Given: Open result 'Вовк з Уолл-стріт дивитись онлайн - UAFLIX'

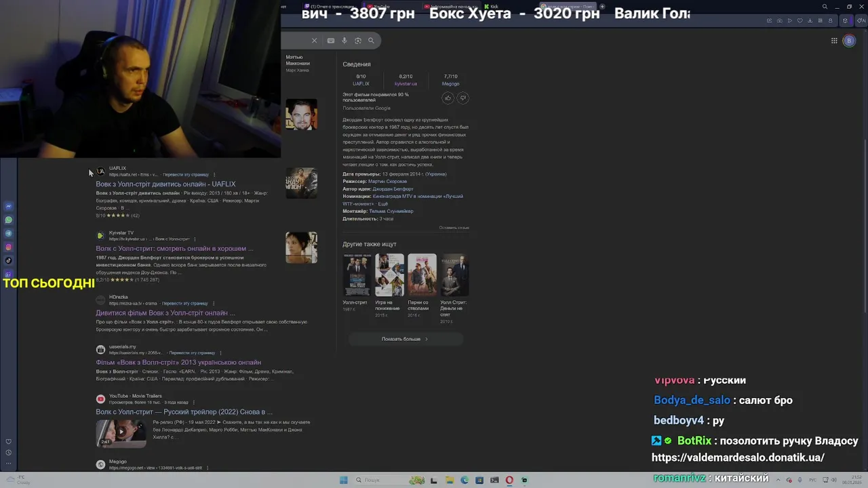Looking at the screenshot, I should [165, 184].
